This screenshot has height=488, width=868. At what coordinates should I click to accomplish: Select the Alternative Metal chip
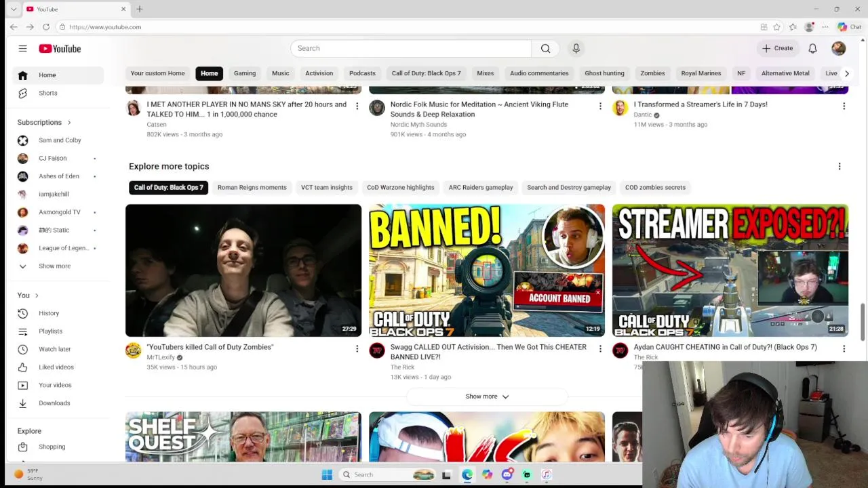[x=785, y=73]
